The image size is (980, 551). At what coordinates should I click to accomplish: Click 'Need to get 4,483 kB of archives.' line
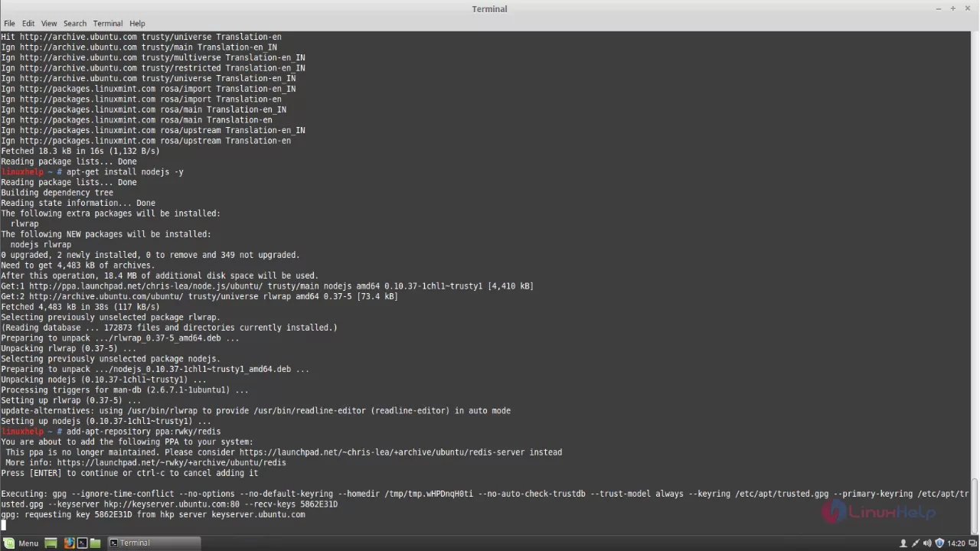(x=77, y=266)
